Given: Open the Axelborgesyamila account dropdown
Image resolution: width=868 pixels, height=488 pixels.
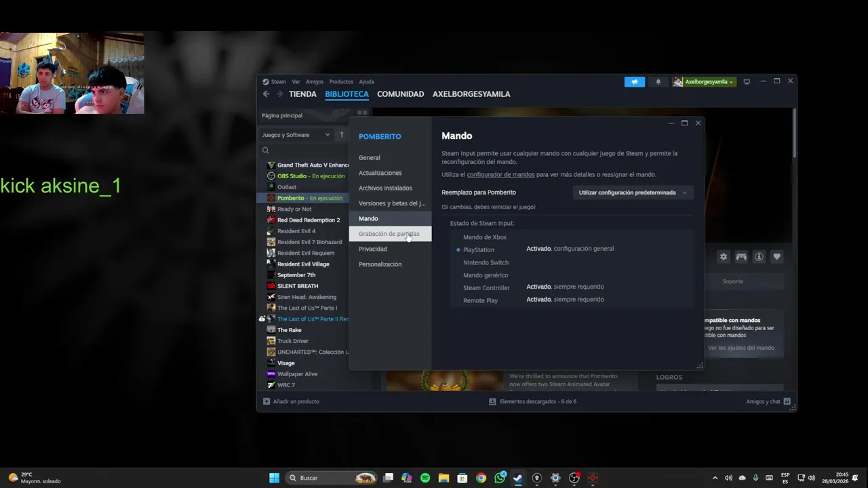Looking at the screenshot, I should 704,82.
